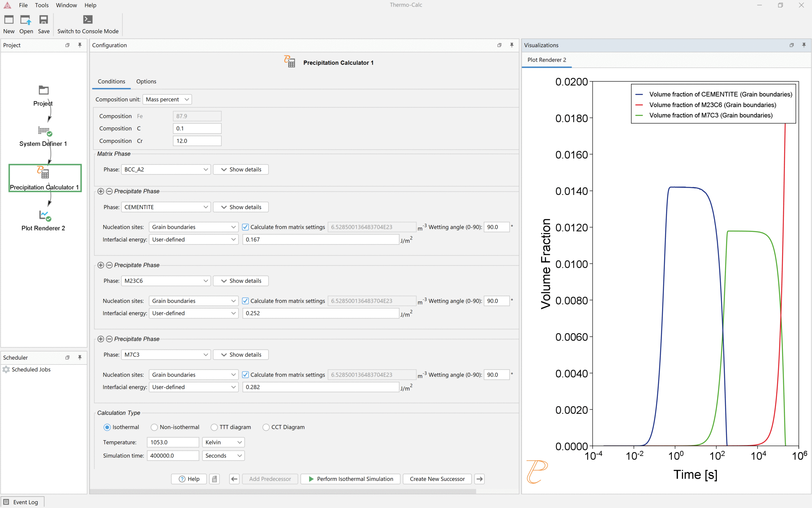The height and width of the screenshot is (508, 812).
Task: Select the Project folder node
Action: pyautogui.click(x=43, y=90)
